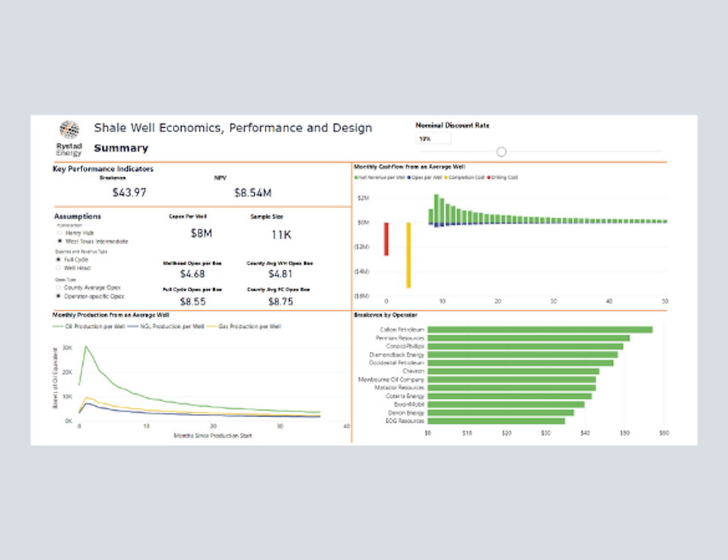
Task: Select the County Average Opex option
Action: (59, 288)
